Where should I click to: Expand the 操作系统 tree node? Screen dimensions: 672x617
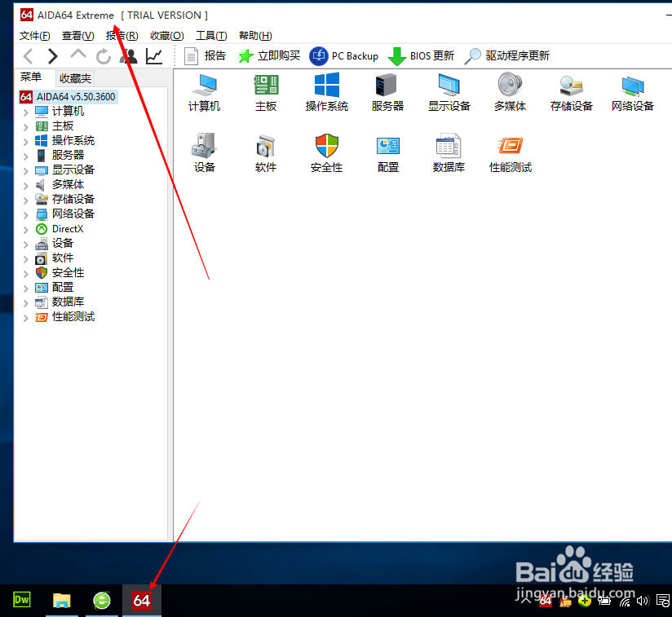(x=26, y=142)
